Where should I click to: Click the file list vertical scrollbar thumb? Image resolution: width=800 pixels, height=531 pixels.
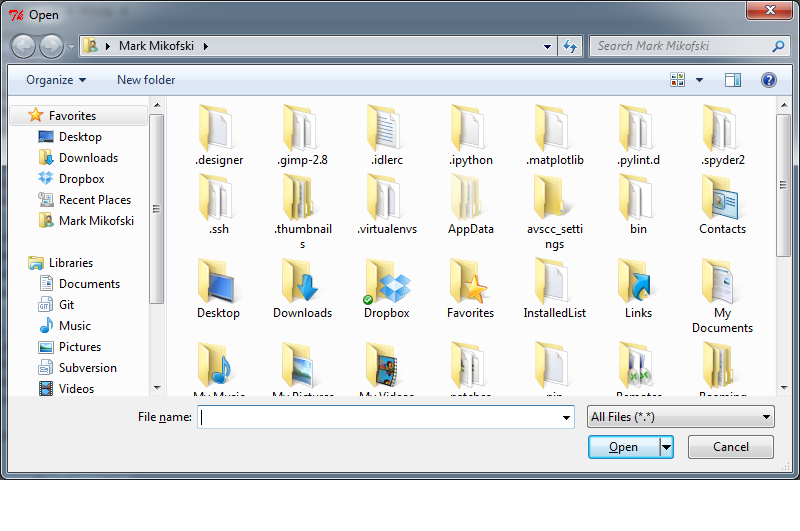click(784, 185)
